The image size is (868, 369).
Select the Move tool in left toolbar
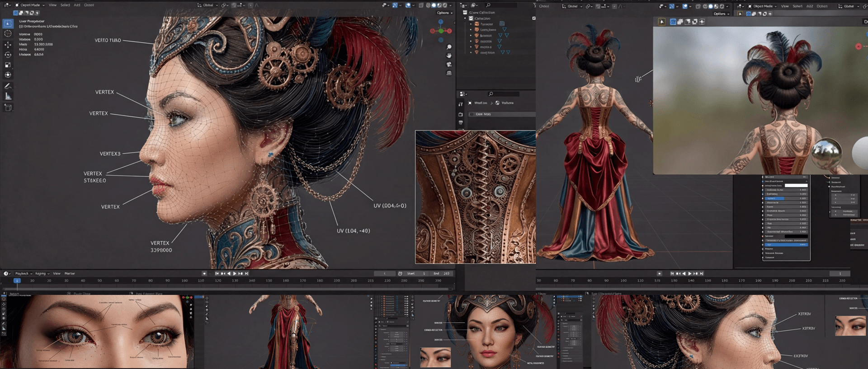coord(8,45)
